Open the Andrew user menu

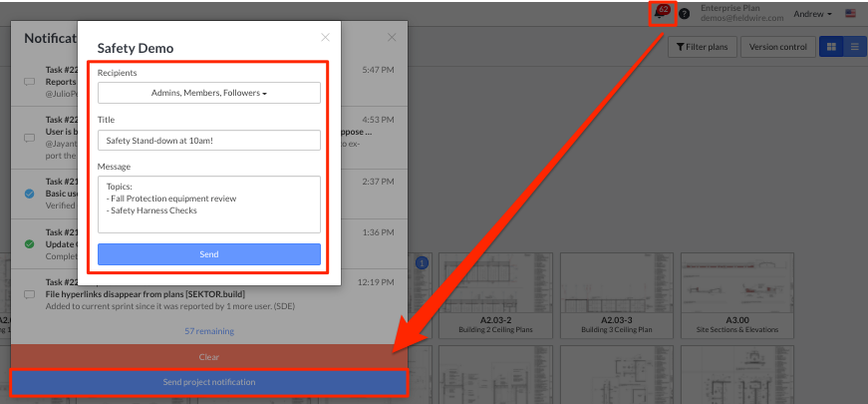[x=812, y=14]
